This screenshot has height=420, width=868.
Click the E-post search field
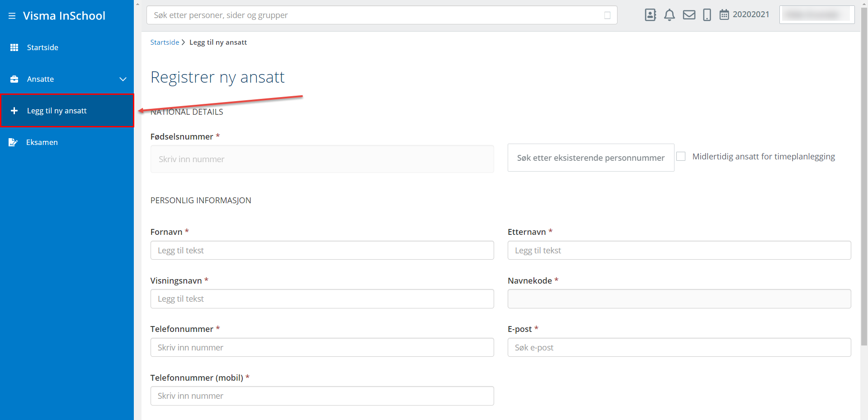tap(679, 347)
